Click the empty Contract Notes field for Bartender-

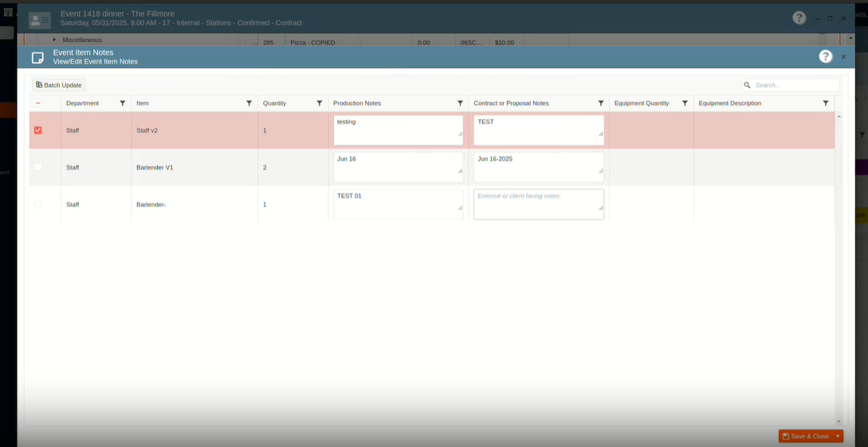click(538, 204)
